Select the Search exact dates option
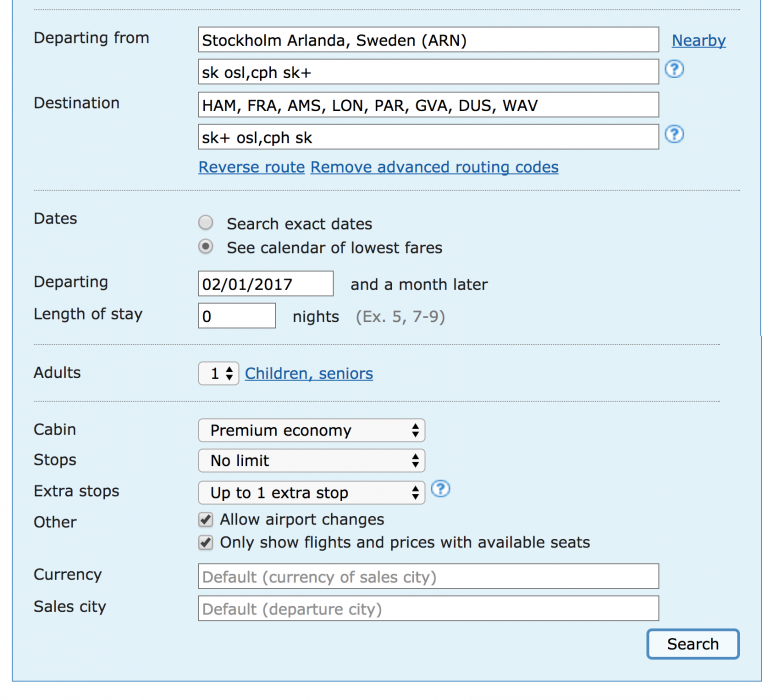This screenshot has height=700, width=773. tap(206, 223)
